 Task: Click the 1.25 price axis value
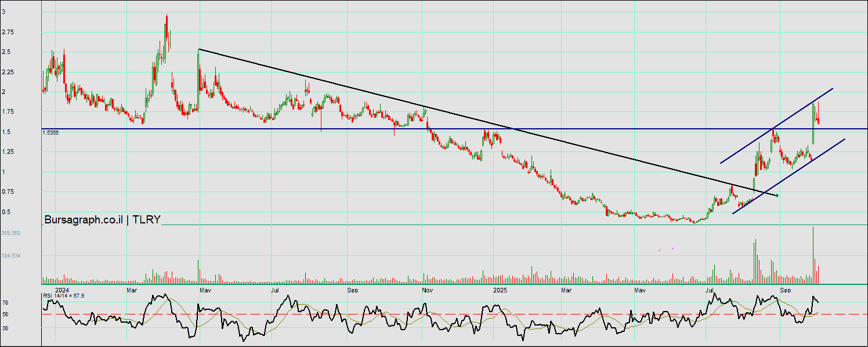click(8, 152)
